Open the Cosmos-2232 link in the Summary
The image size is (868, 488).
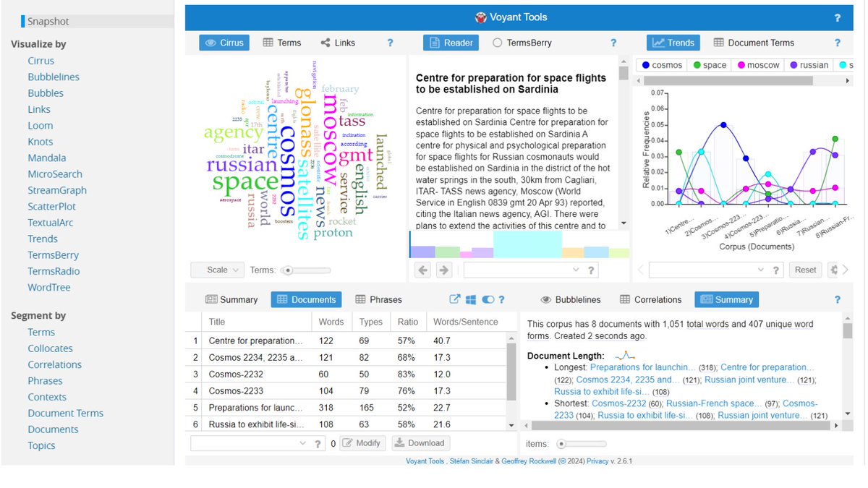click(618, 403)
